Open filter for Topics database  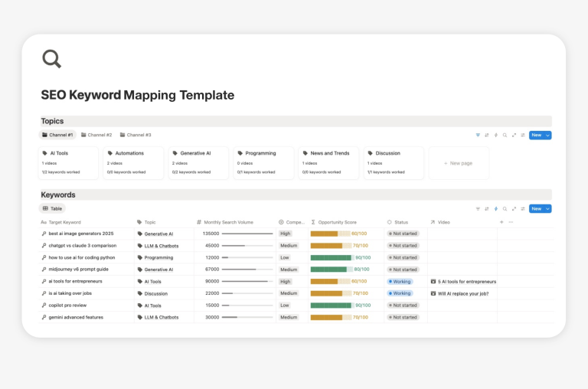click(478, 135)
